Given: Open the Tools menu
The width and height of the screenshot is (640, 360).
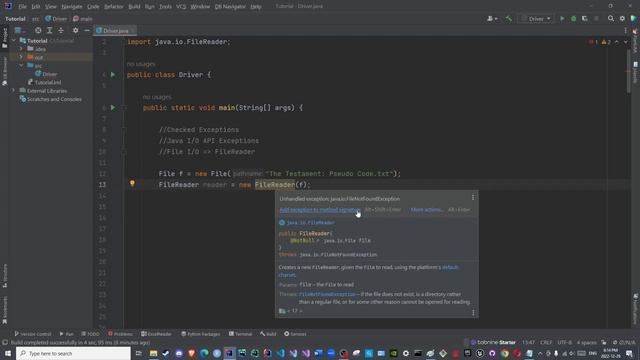Looking at the screenshot, I should coord(165,7).
